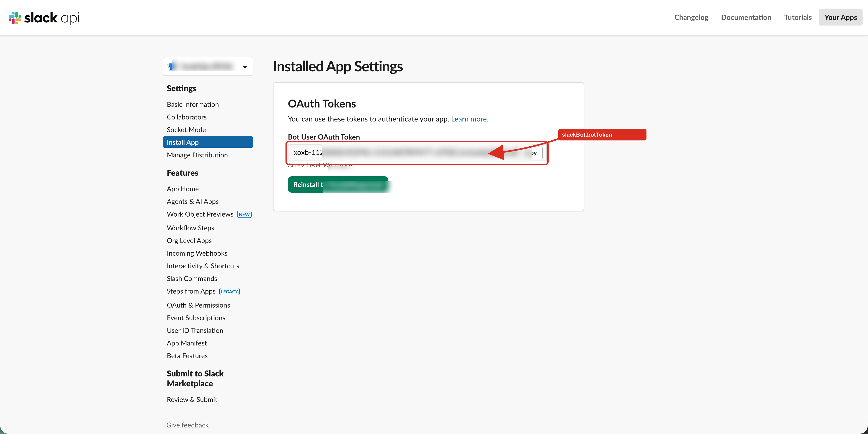
Task: Follow the Learn more link
Action: [469, 119]
